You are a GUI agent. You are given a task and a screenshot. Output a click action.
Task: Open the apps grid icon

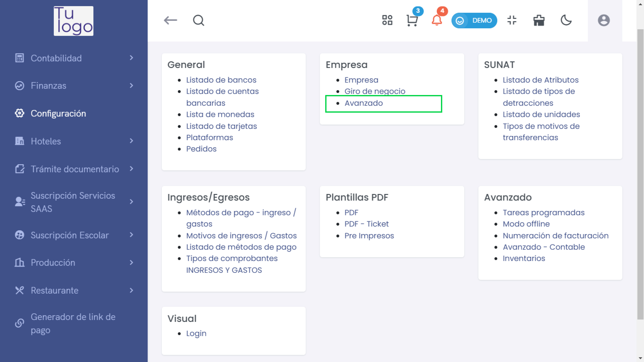pos(387,20)
